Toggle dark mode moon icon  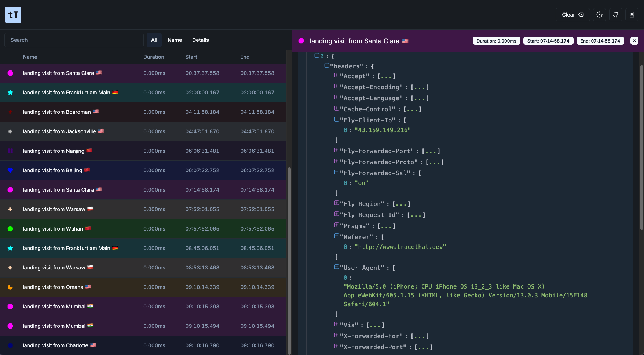click(x=600, y=15)
